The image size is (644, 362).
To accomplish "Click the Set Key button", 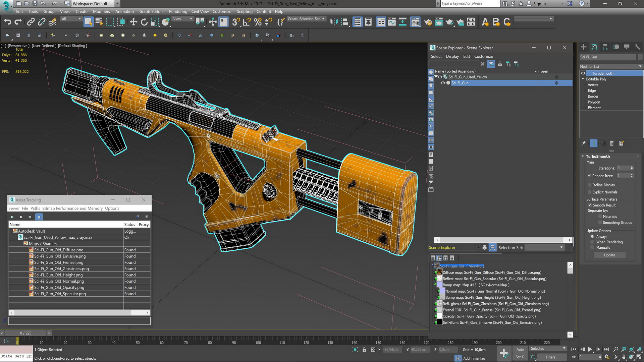I will pos(520,357).
